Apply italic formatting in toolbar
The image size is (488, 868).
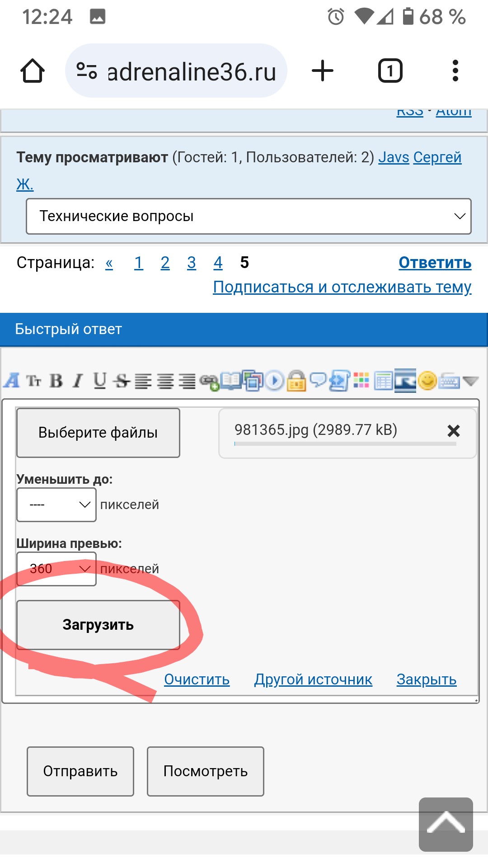[x=78, y=381]
